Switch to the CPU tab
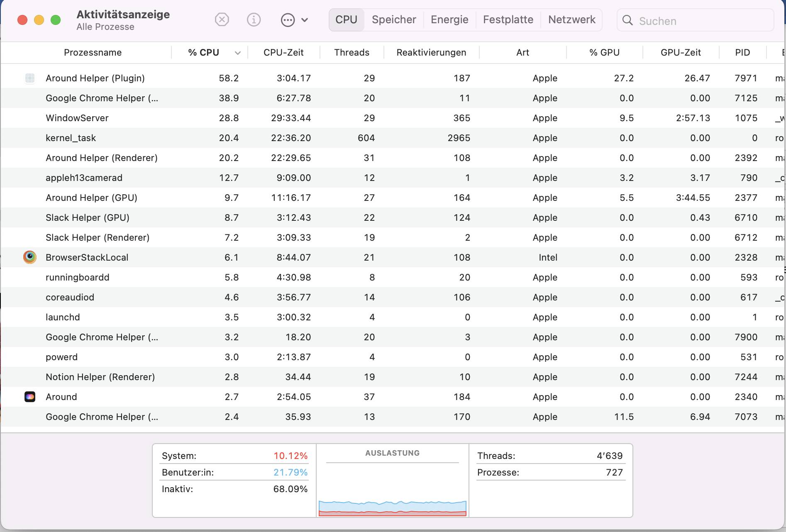 (347, 20)
